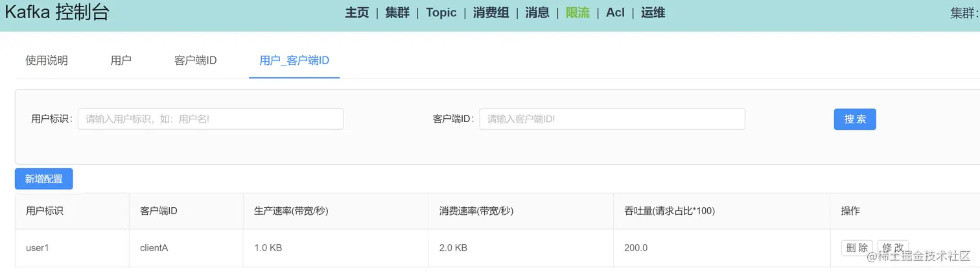Go to the 运维 menu
The height and width of the screenshot is (272, 980).
coord(653,12)
